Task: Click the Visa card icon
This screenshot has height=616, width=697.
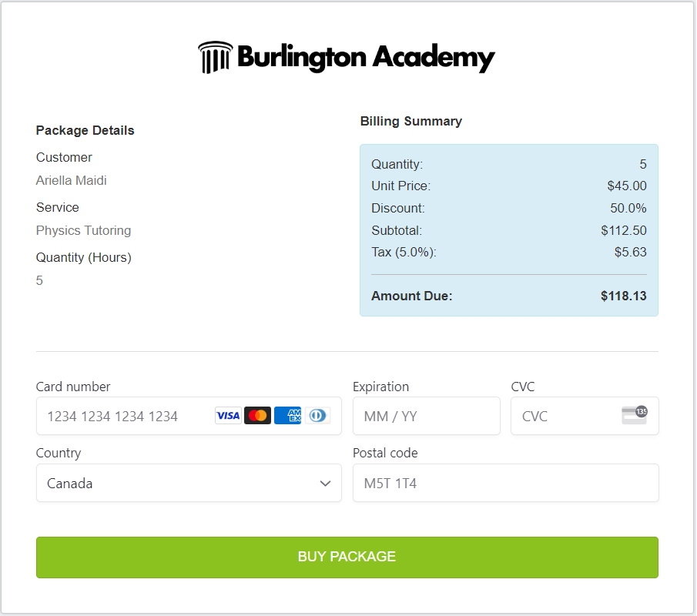Action: [x=228, y=416]
